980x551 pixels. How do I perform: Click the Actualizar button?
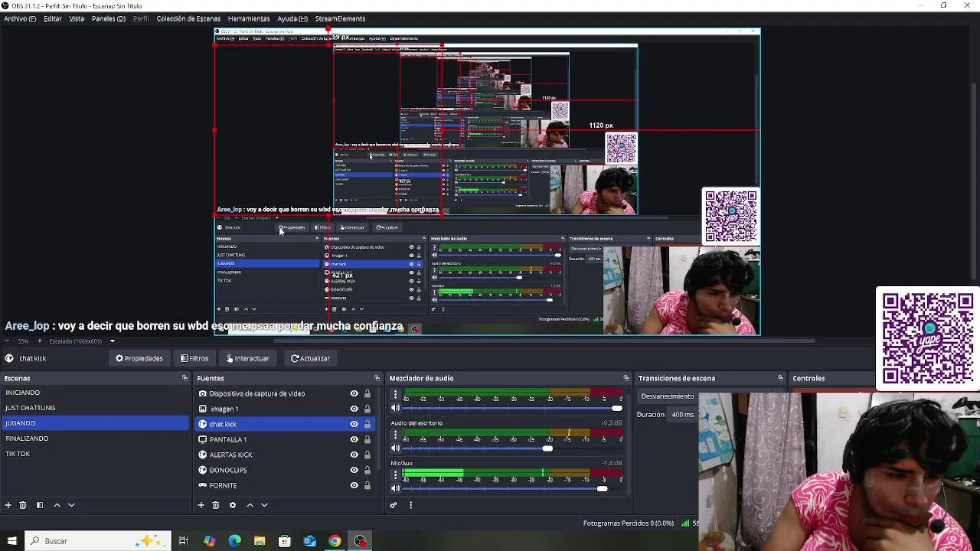pos(310,358)
